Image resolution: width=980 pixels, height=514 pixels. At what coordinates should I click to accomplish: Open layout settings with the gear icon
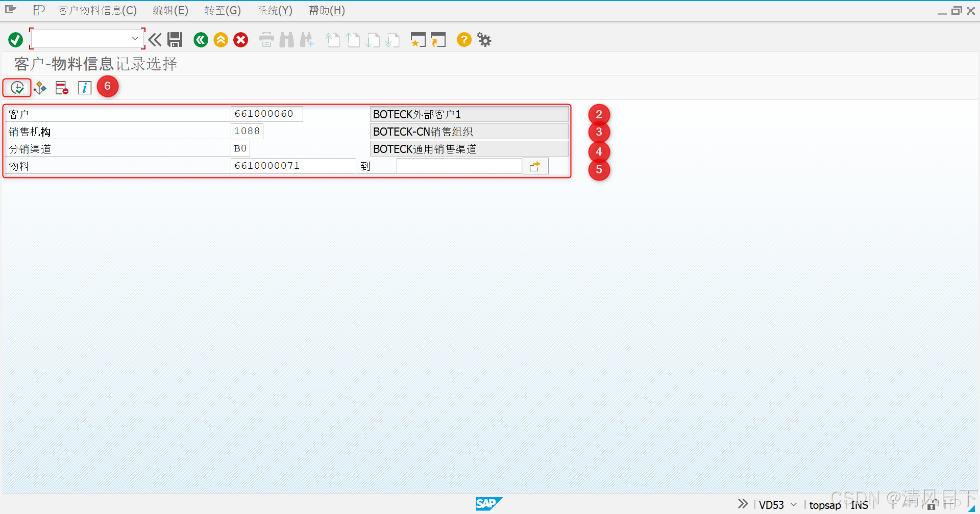(483, 39)
